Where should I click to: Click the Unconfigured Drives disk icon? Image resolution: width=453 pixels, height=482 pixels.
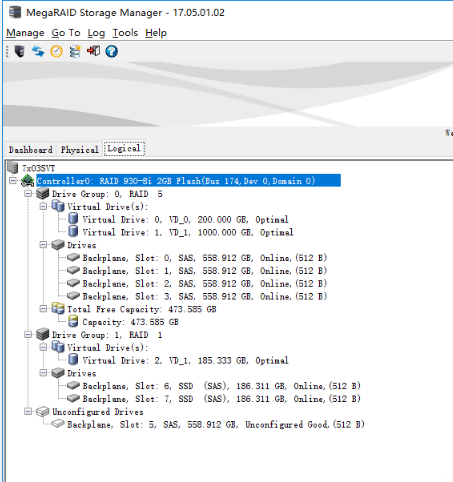[x=42, y=412]
